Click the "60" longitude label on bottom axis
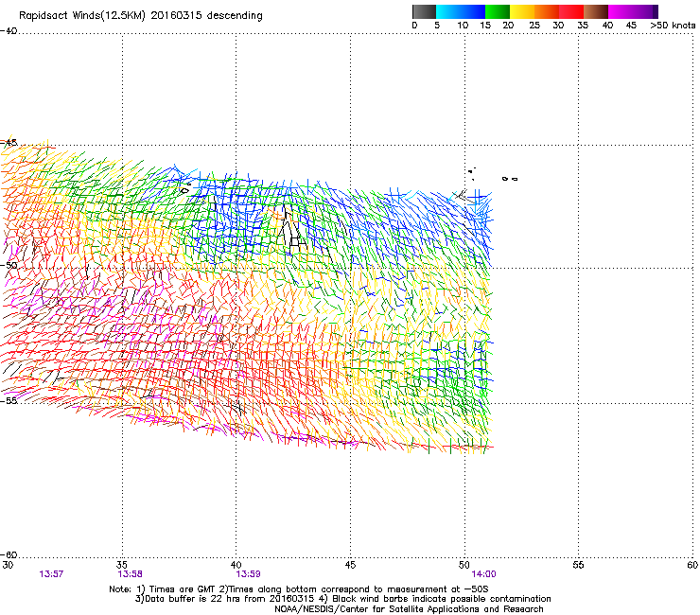The image size is (700, 615). tap(692, 565)
